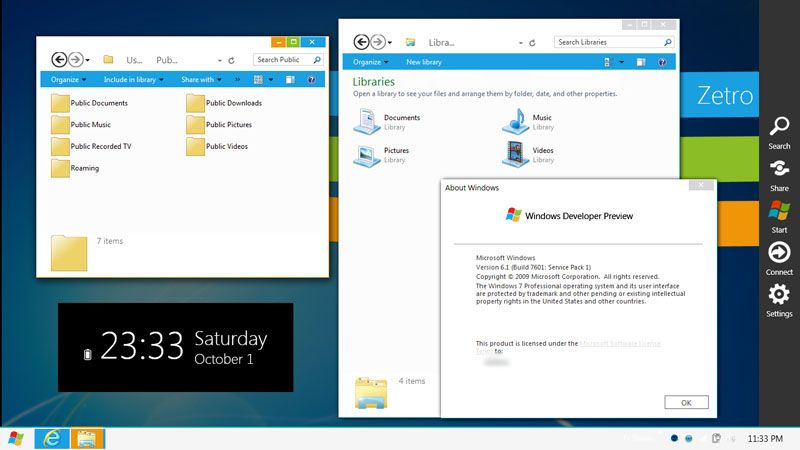Open help in Libraries window toolbar
The height and width of the screenshot is (450, 800).
(662, 62)
